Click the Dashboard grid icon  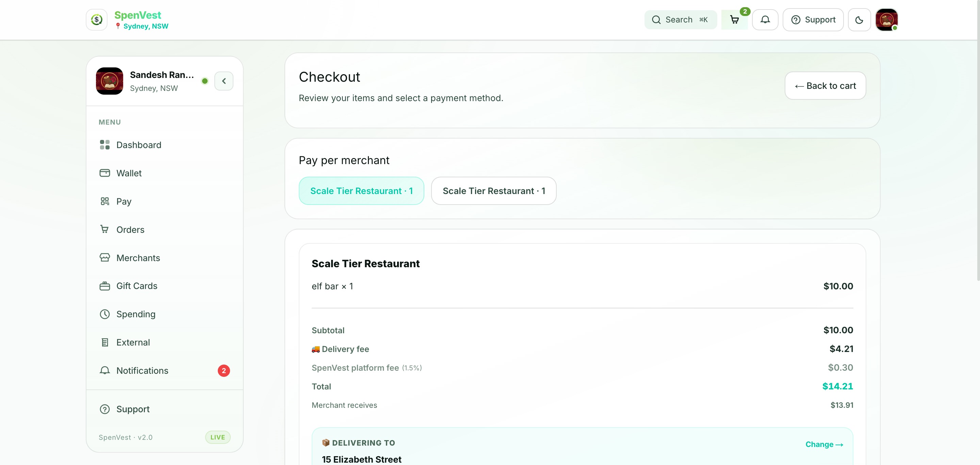[x=104, y=145]
